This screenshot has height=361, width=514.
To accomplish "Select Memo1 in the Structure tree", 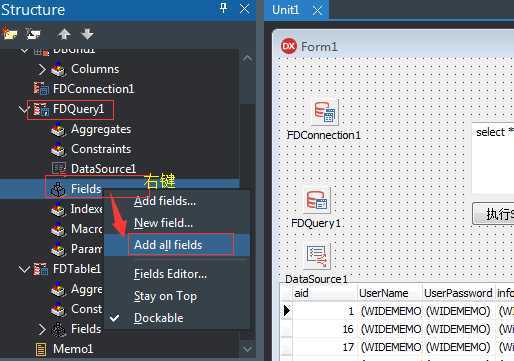I will pyautogui.click(x=73, y=349).
